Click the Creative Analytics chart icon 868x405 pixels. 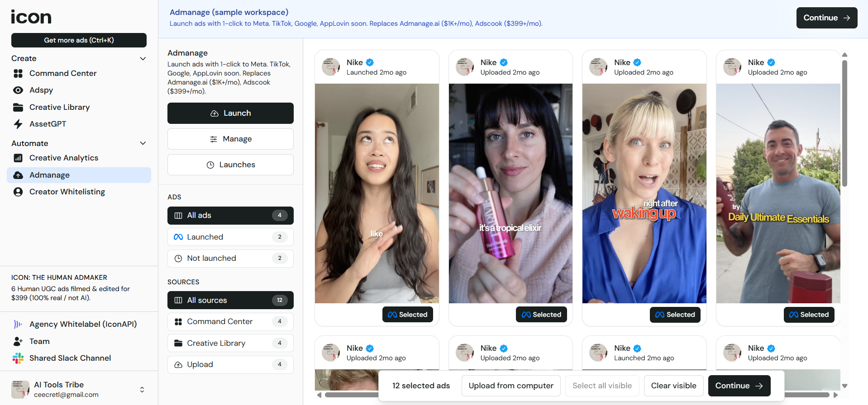click(18, 158)
